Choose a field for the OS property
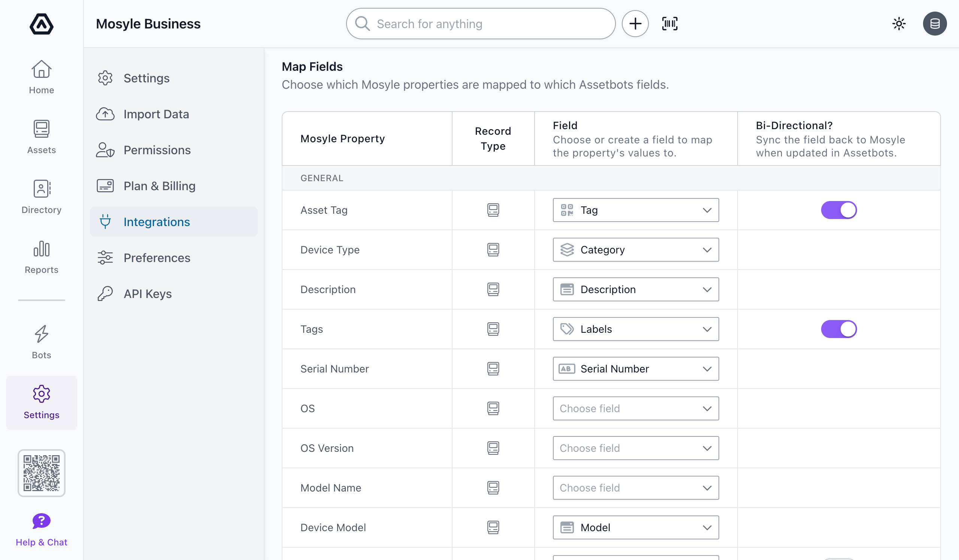This screenshot has height=560, width=959. 636,408
